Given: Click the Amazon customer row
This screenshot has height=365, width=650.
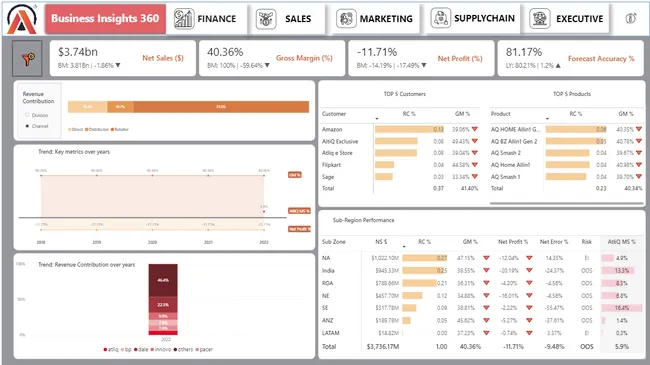Looking at the screenshot, I should tap(400, 129).
